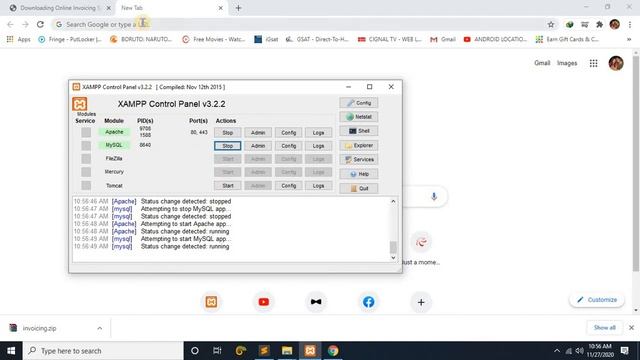Open Task View on taskbar
The image size is (640, 360).
click(x=217, y=351)
